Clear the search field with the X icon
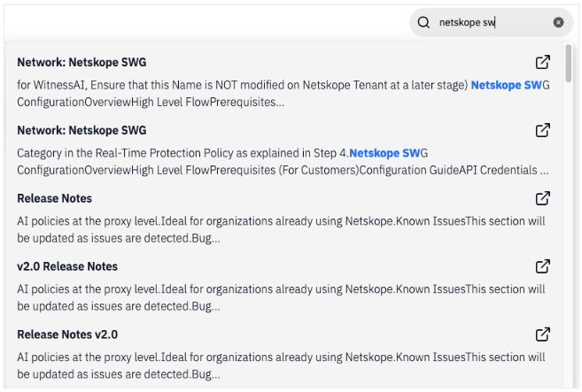 pyautogui.click(x=558, y=22)
